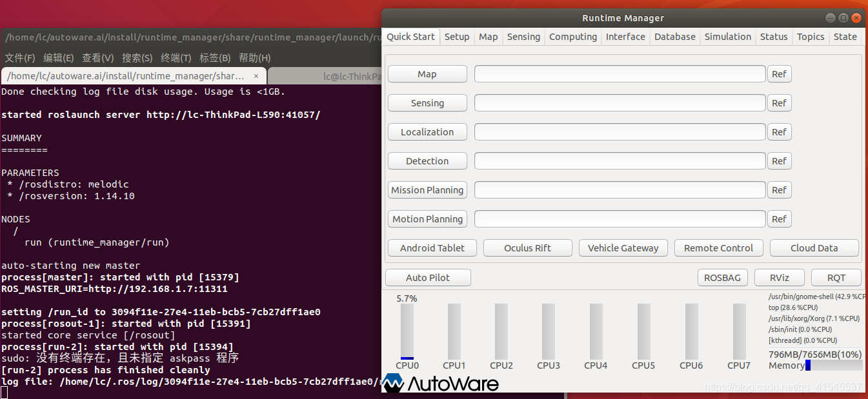This screenshot has height=399, width=868.
Task: Open the 标签(B) menu in terminal
Action: click(x=215, y=58)
